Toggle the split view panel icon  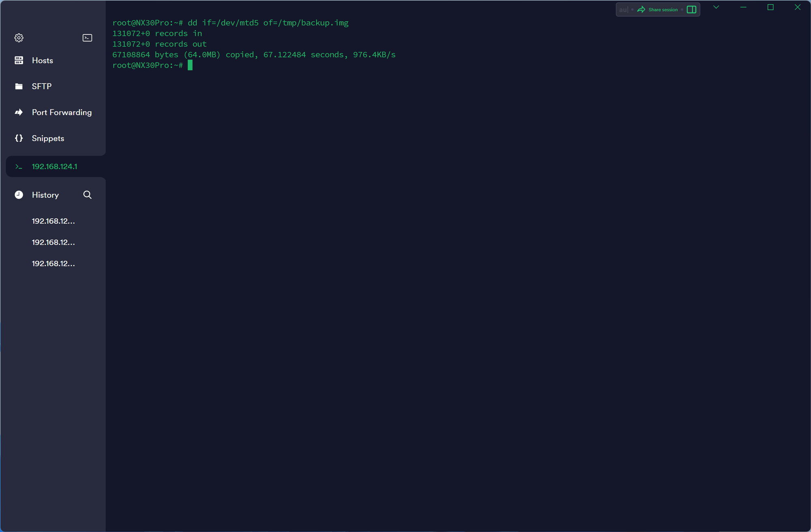click(691, 9)
